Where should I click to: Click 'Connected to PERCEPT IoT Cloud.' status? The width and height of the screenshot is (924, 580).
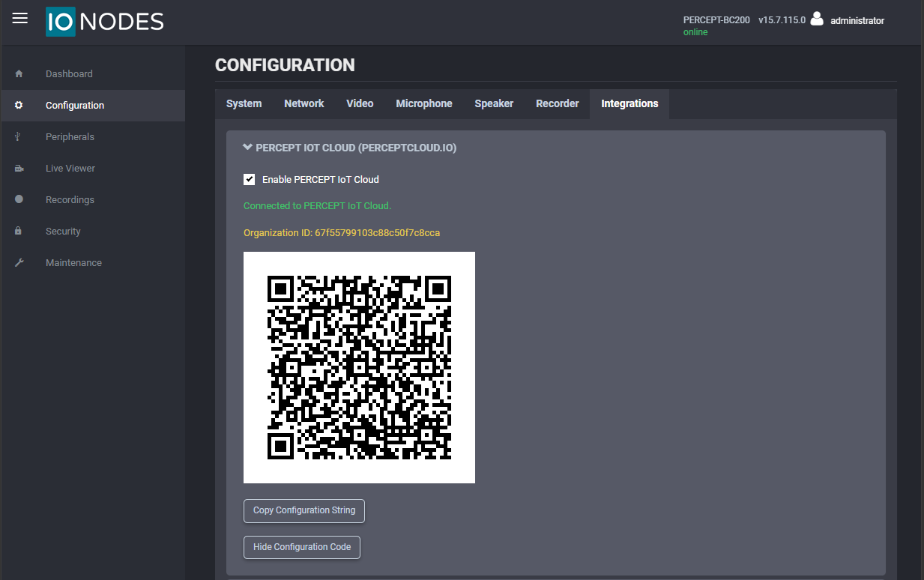pyautogui.click(x=317, y=206)
